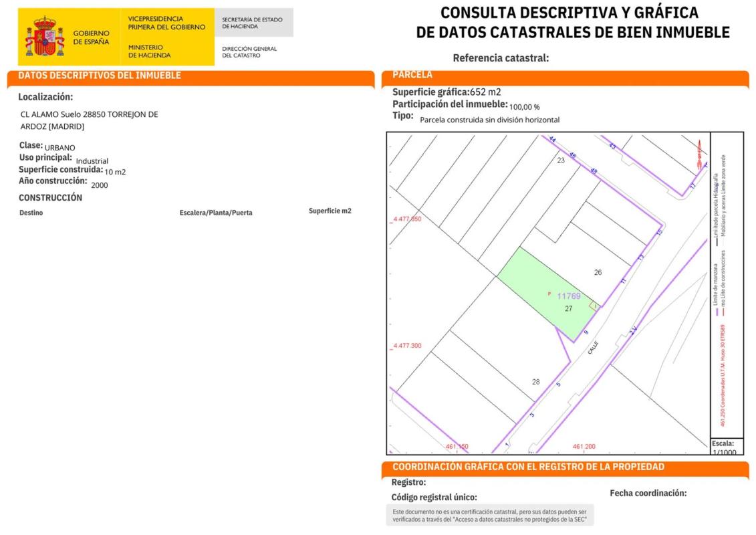
Task: Select the green highlighted parcel 27
Action: coord(535,284)
